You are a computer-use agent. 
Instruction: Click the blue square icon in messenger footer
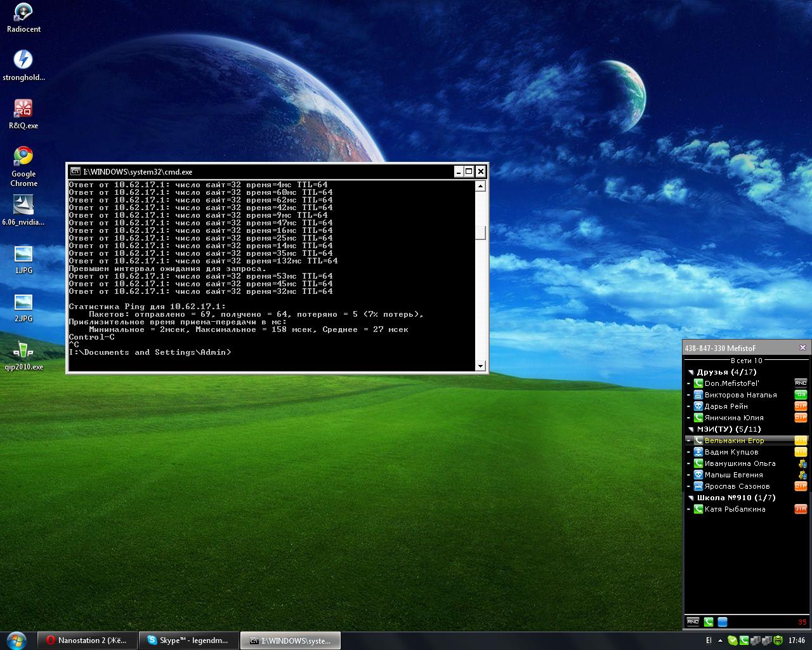tap(722, 622)
